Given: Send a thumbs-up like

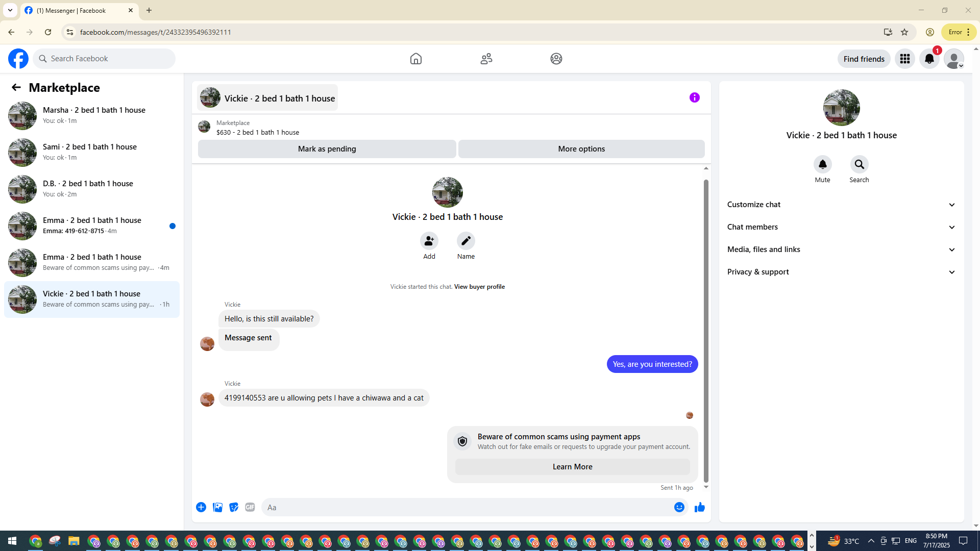Looking at the screenshot, I should coord(700,507).
